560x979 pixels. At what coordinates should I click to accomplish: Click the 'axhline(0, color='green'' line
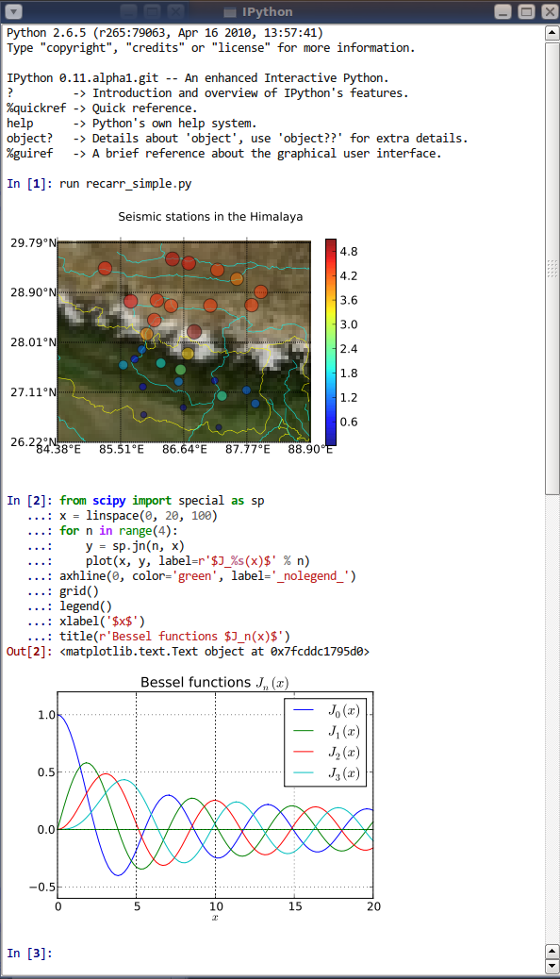point(208,575)
